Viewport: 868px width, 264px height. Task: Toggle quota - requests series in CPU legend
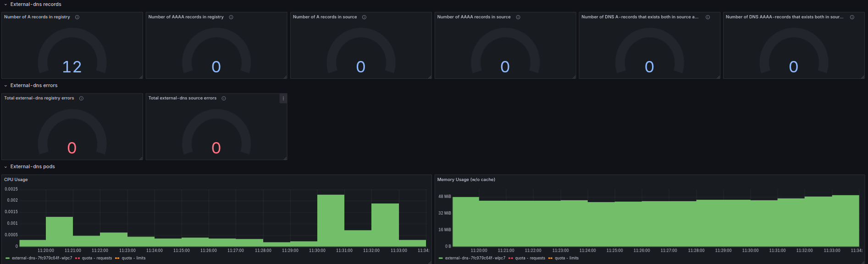tap(97, 258)
